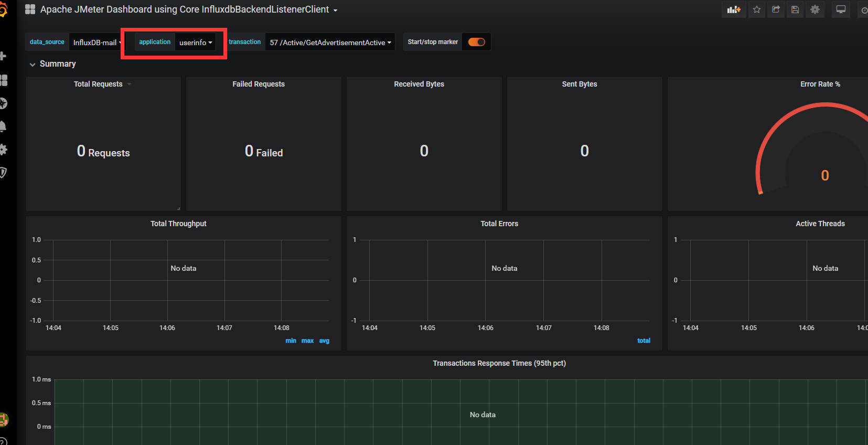The height and width of the screenshot is (445, 868).
Task: Open the Total Throughput panel title menu
Action: 178,224
